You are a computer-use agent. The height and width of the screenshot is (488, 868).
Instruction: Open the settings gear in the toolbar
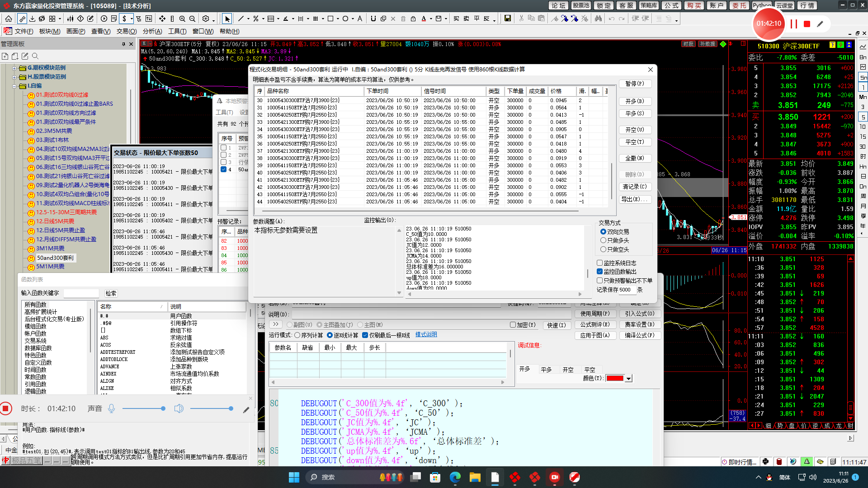206,19
